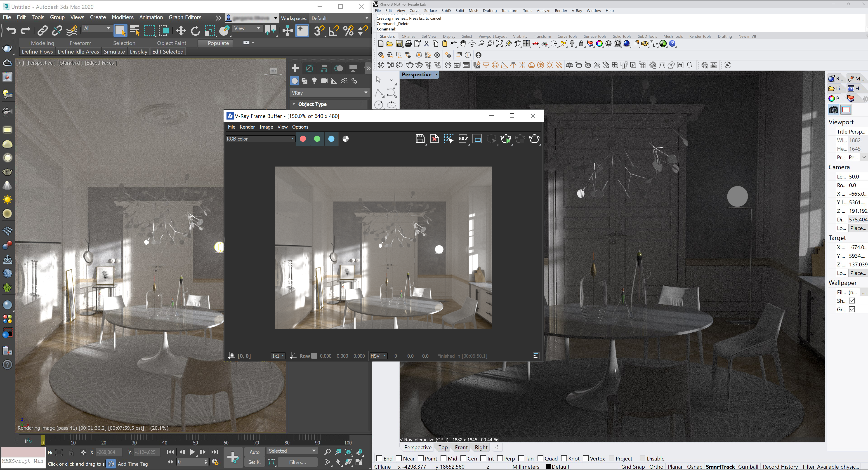The width and height of the screenshot is (868, 470).
Task: Click the Help question mark icon in Rhino toolbar
Action: (672, 44)
